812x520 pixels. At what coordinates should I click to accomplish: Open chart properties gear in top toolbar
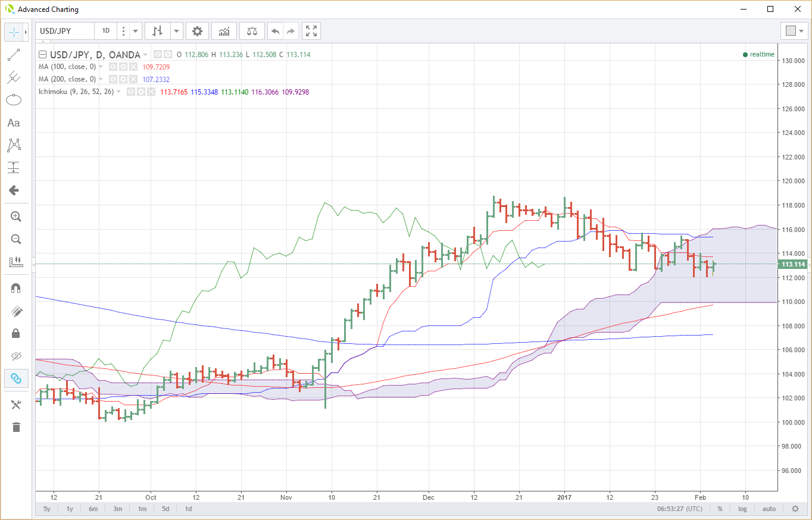click(x=197, y=31)
